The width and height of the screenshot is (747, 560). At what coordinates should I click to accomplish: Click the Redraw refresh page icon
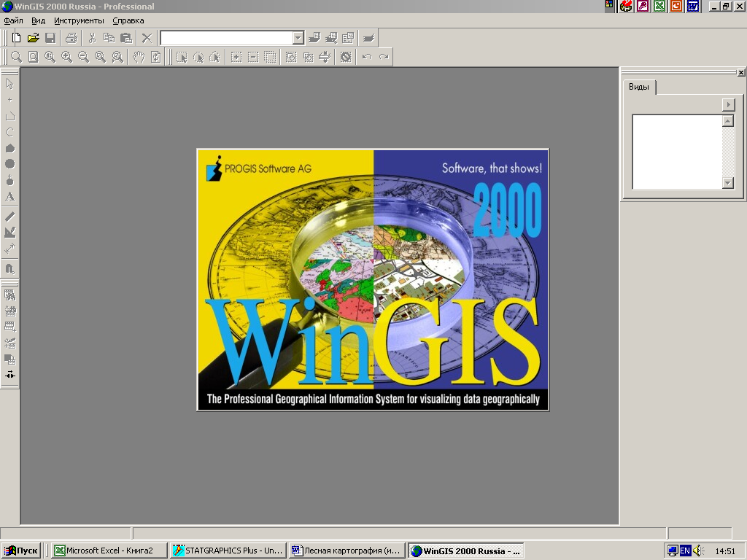(x=156, y=57)
